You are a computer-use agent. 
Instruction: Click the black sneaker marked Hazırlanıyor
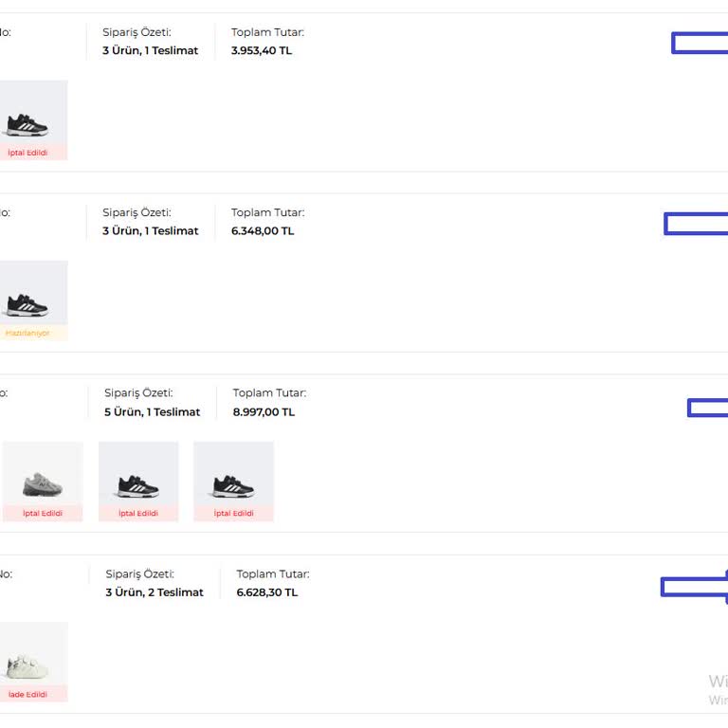[x=28, y=297]
